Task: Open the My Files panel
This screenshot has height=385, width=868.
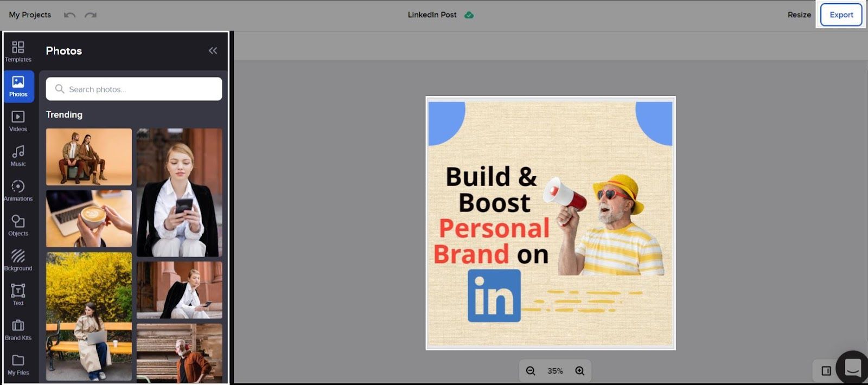Action: click(18, 364)
